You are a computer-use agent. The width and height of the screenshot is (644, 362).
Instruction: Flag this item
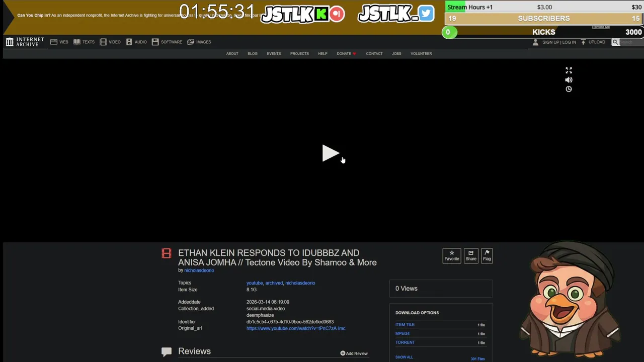point(487,255)
